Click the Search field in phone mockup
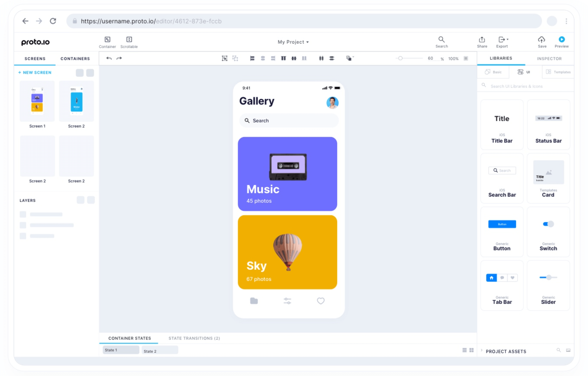 pos(289,121)
